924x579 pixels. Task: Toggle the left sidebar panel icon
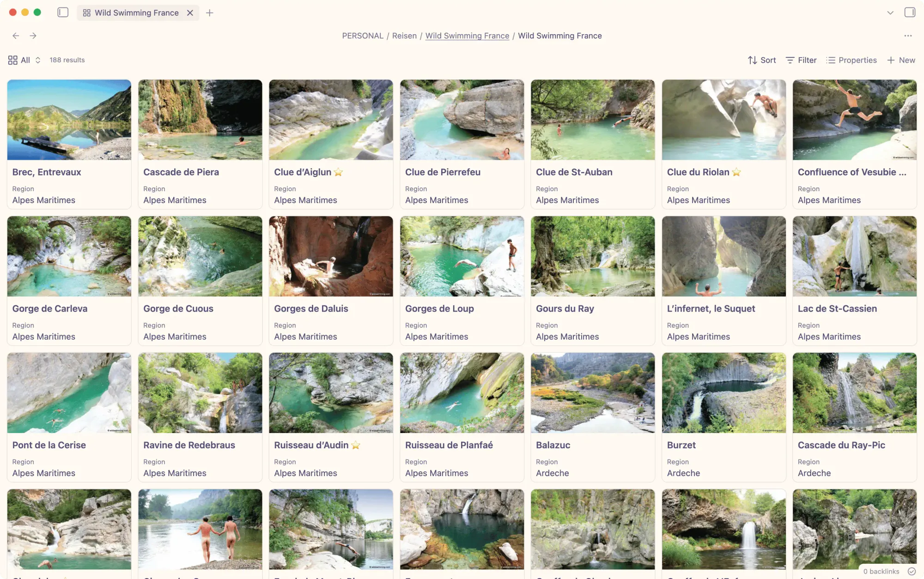pos(63,12)
